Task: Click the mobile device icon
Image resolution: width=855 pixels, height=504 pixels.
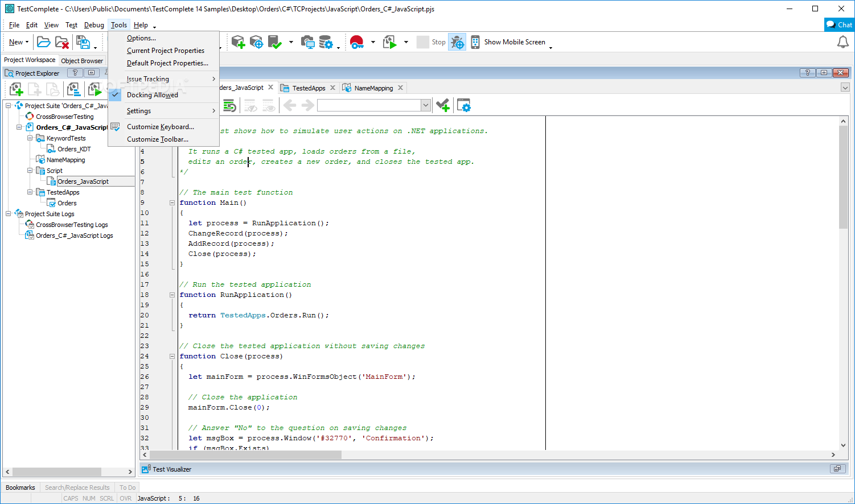Action: (x=475, y=42)
